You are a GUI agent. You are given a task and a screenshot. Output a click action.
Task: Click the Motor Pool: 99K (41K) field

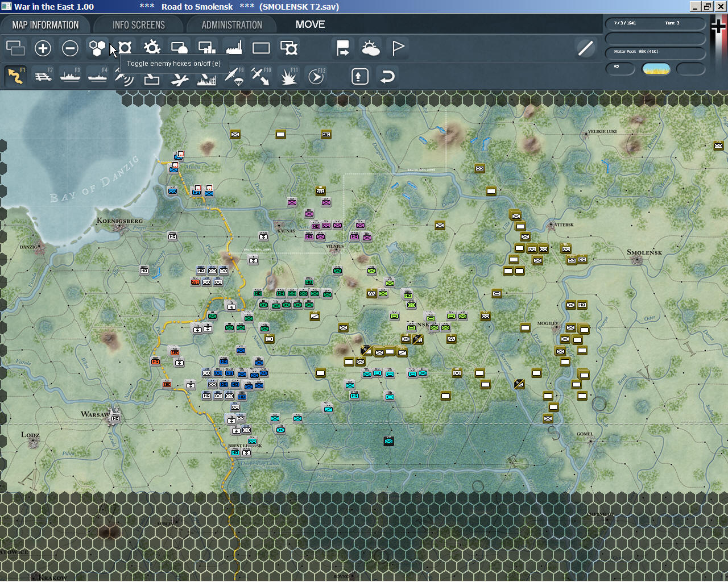[656, 52]
